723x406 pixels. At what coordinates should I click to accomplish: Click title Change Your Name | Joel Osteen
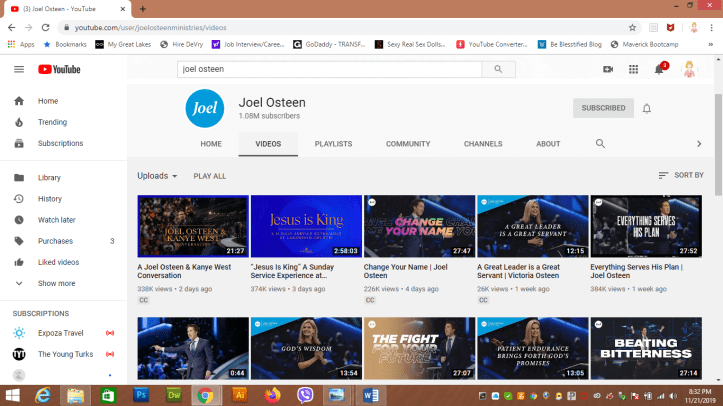coord(405,271)
